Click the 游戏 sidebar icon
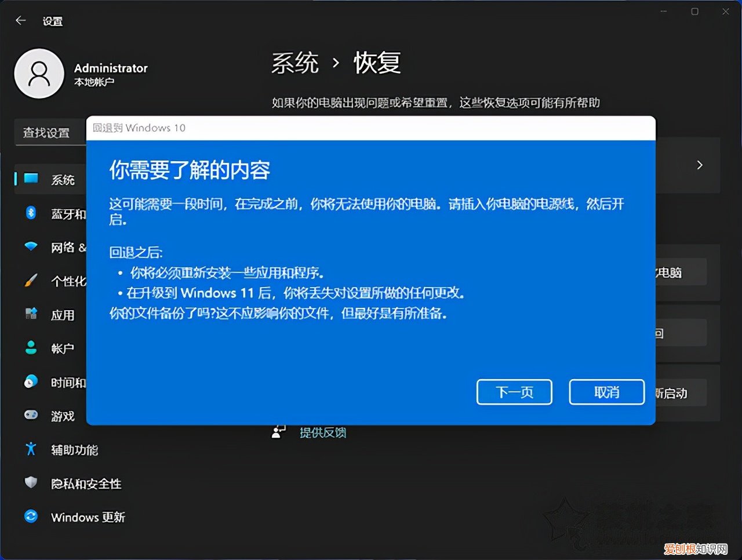Image resolution: width=742 pixels, height=560 pixels. click(31, 416)
